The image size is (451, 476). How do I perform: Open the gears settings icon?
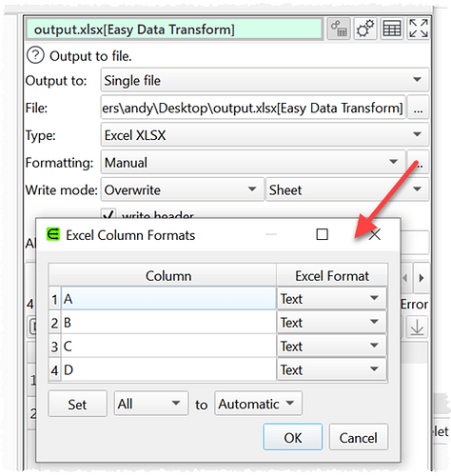pyautogui.click(x=365, y=29)
